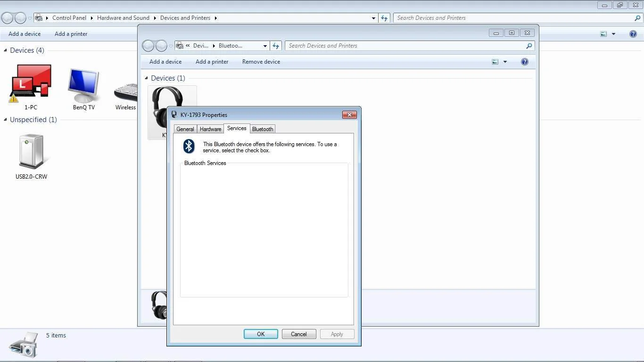
Task: Collapse the Devices (4) group
Action: [x=6, y=50]
